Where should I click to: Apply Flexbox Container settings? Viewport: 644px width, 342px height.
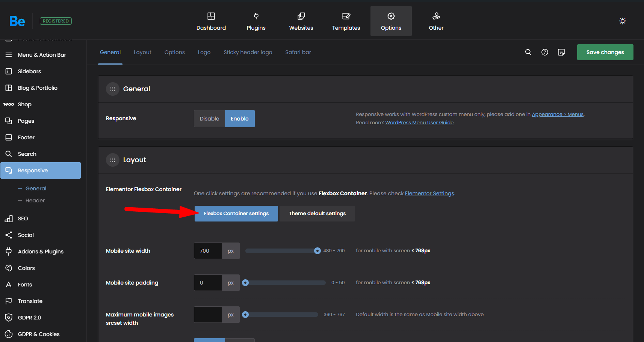[x=236, y=214]
